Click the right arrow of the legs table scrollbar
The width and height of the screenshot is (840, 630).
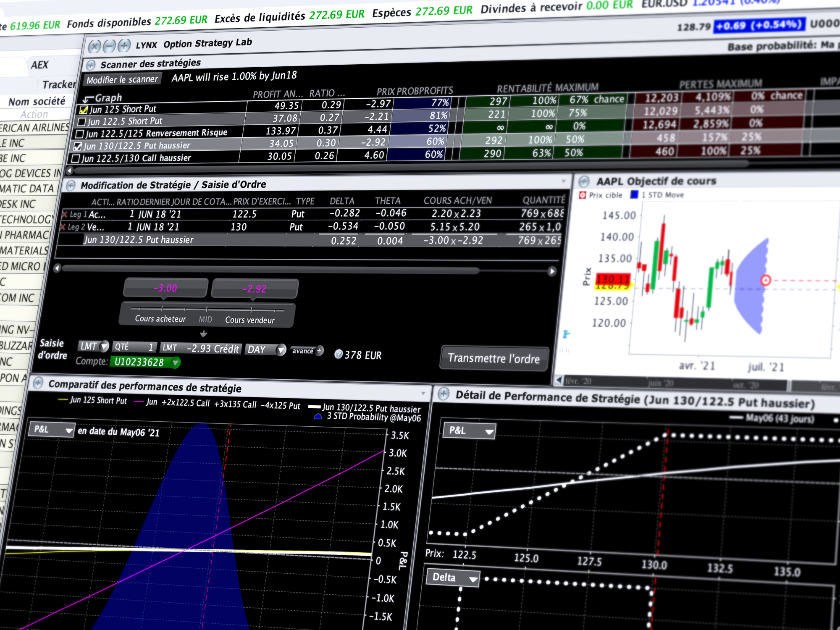click(552, 271)
